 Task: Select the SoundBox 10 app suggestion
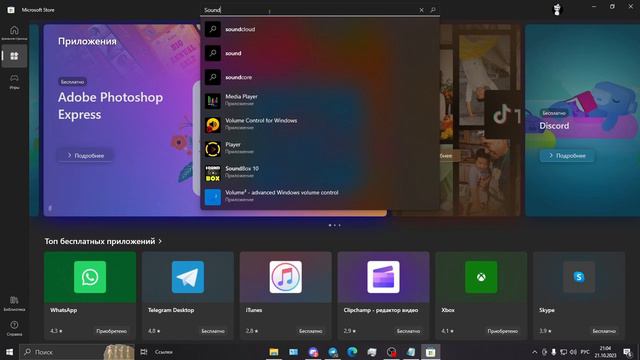320,173
